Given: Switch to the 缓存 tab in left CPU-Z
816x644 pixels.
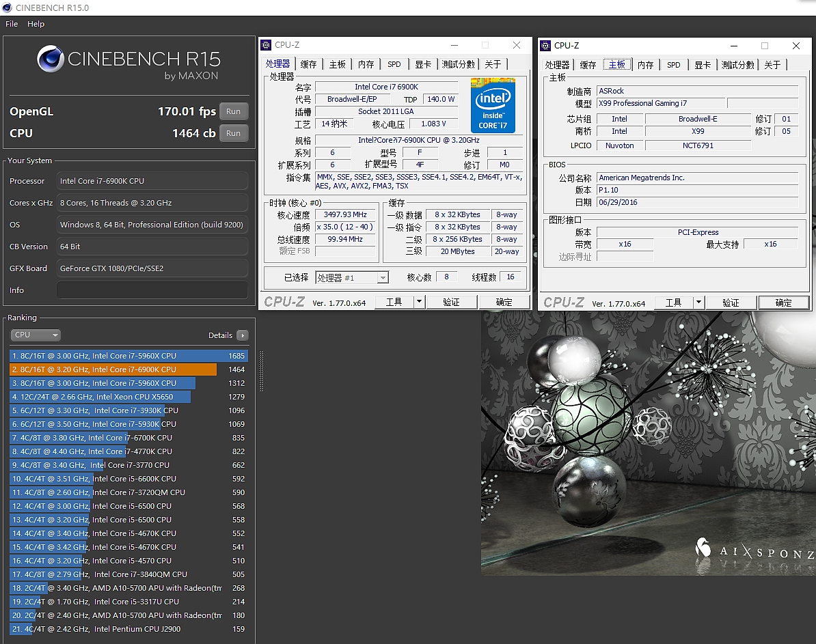Looking at the screenshot, I should click(308, 64).
